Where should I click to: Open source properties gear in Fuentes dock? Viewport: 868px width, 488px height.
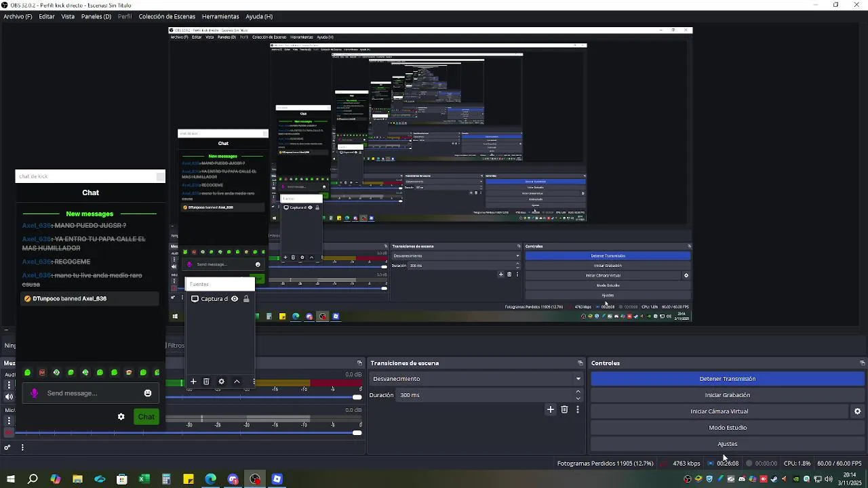[x=221, y=382]
